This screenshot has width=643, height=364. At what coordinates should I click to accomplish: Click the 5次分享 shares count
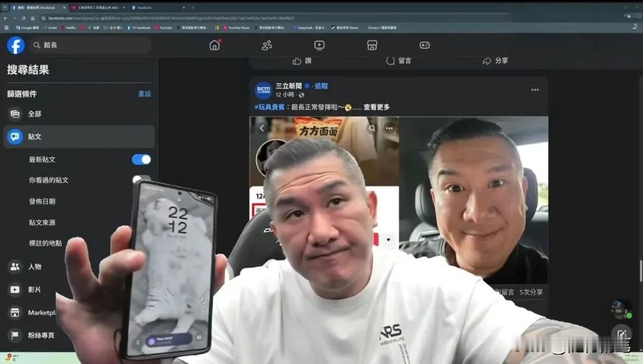pos(531,292)
